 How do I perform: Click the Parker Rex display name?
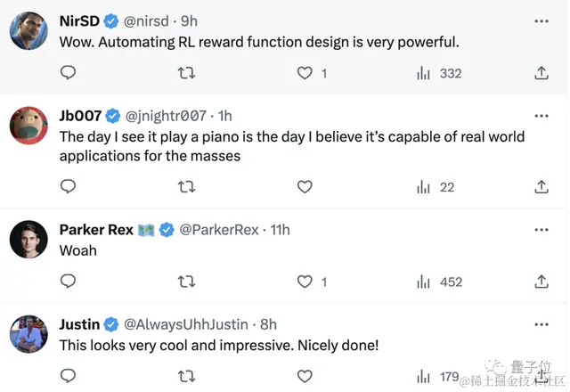(x=96, y=230)
